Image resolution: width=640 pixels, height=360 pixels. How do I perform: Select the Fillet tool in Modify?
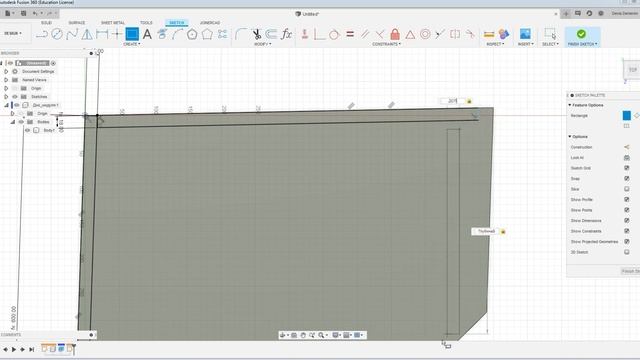point(241,34)
